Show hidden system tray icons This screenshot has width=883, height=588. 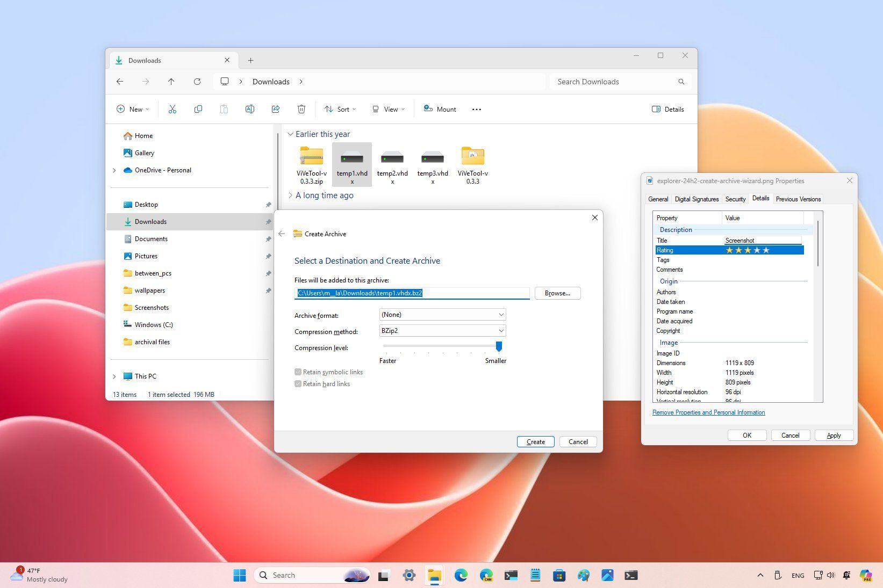click(760, 575)
